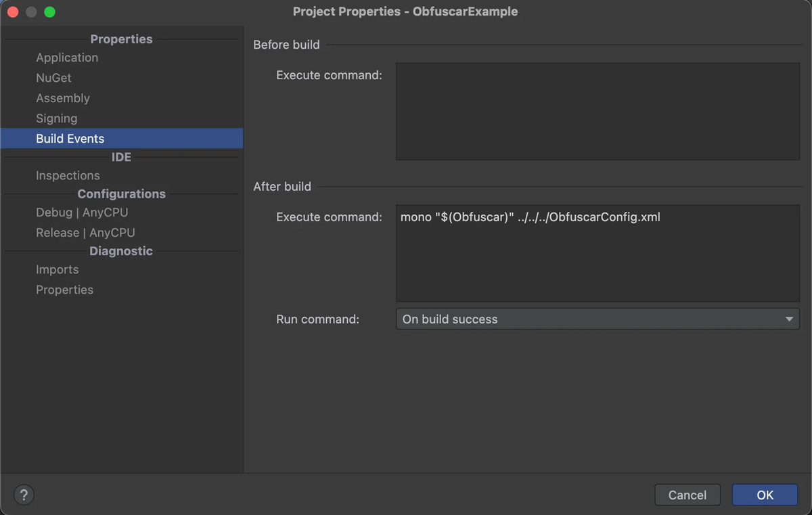Viewport: 812px width, 515px height.
Task: Click the Run command dropdown arrow
Action: point(789,319)
